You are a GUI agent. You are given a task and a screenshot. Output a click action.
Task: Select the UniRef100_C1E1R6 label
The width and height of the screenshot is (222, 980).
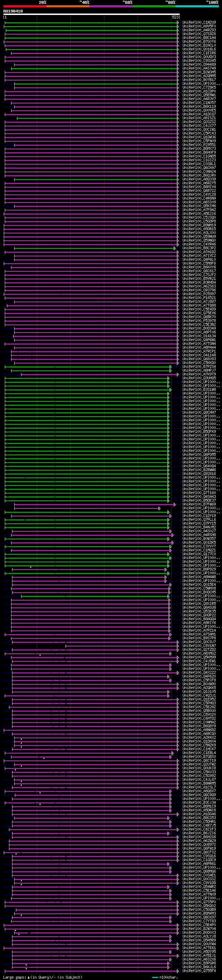pyautogui.click(x=199, y=53)
